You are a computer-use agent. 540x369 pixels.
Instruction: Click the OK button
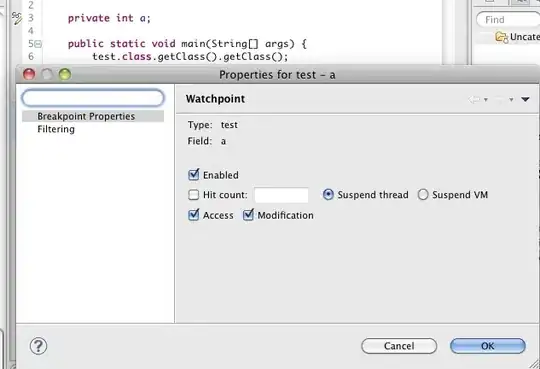pyautogui.click(x=488, y=346)
